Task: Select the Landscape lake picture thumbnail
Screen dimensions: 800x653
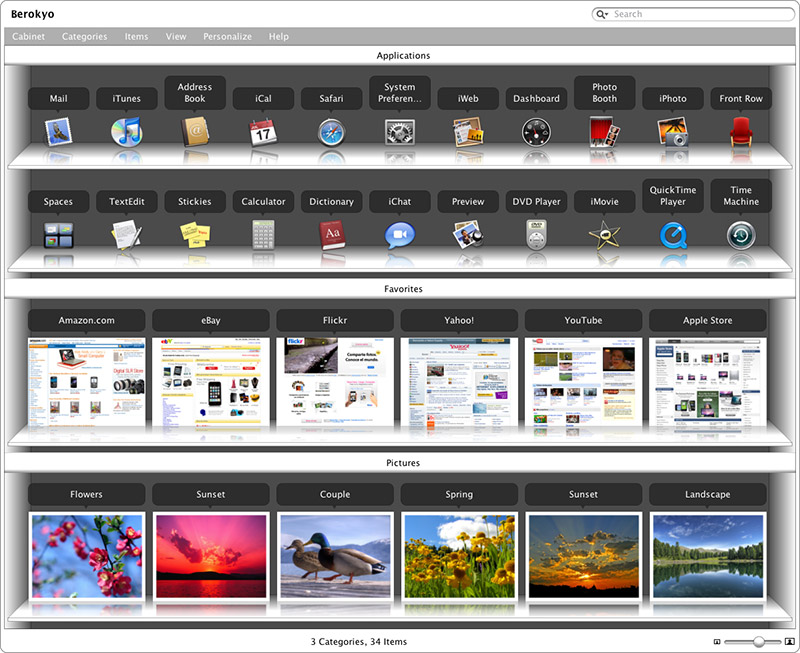Action: point(708,556)
